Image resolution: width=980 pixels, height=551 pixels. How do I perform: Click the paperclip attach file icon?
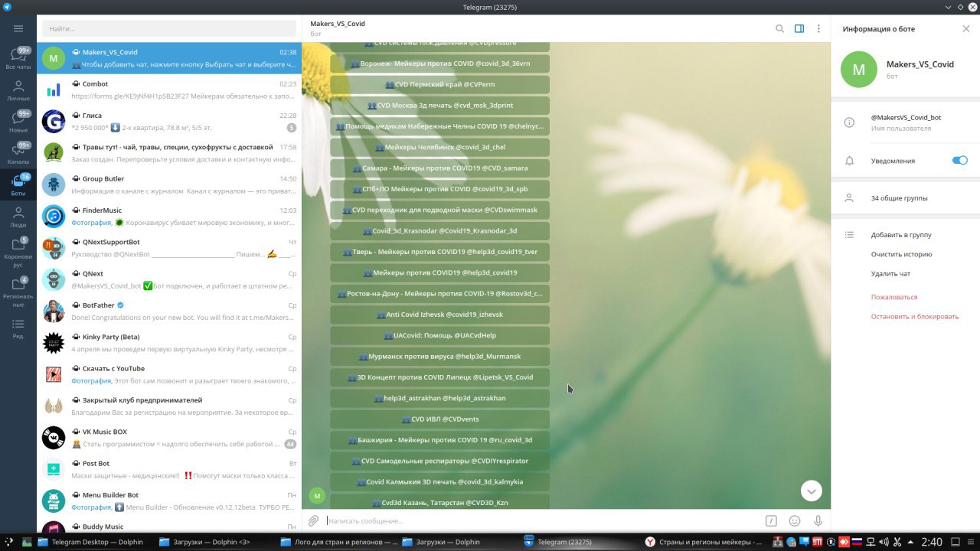click(313, 521)
